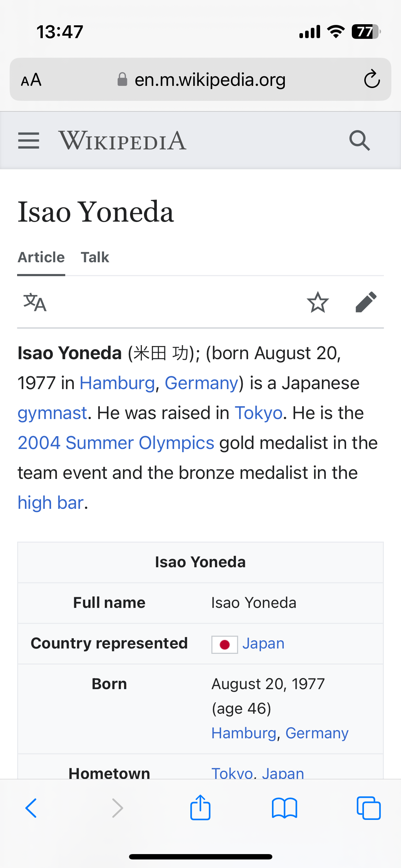The width and height of the screenshot is (401, 868).
Task: Tap the Wikipedia wordmark logo
Action: tap(122, 140)
